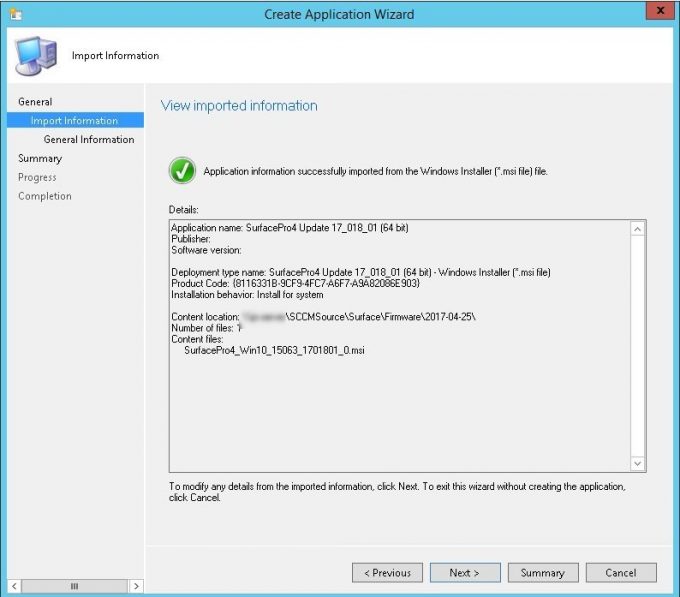Close the Create Application Wizard window

point(658,12)
